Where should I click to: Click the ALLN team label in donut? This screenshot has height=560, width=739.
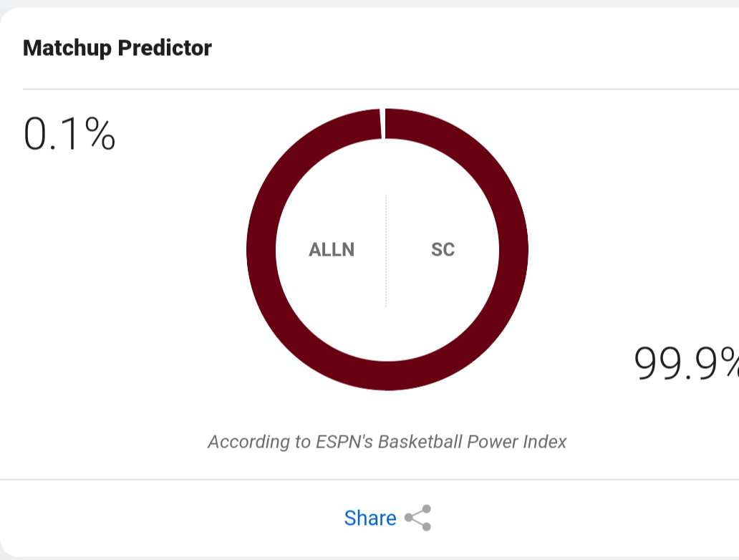332,249
